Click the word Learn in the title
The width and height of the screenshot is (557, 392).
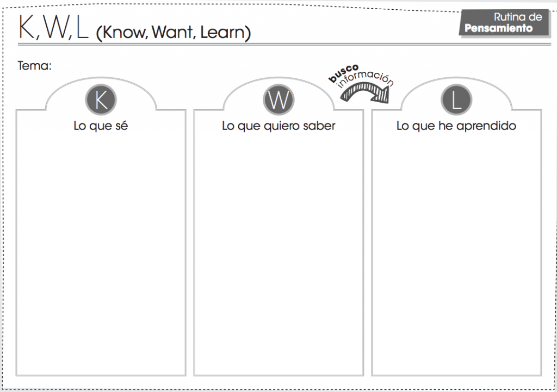[x=222, y=33]
